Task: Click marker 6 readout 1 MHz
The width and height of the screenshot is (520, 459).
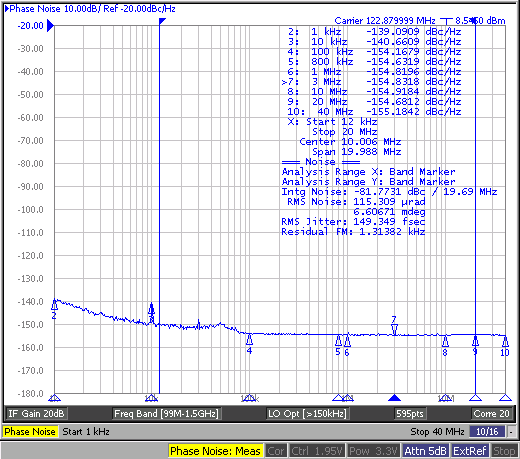Action: click(x=326, y=72)
